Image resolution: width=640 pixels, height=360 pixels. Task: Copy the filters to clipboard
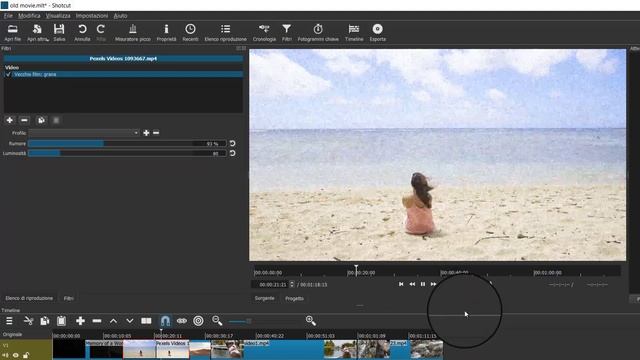41,120
